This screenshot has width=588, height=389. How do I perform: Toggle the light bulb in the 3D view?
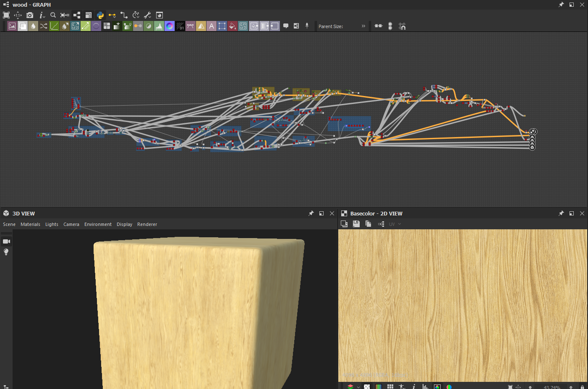(x=6, y=252)
